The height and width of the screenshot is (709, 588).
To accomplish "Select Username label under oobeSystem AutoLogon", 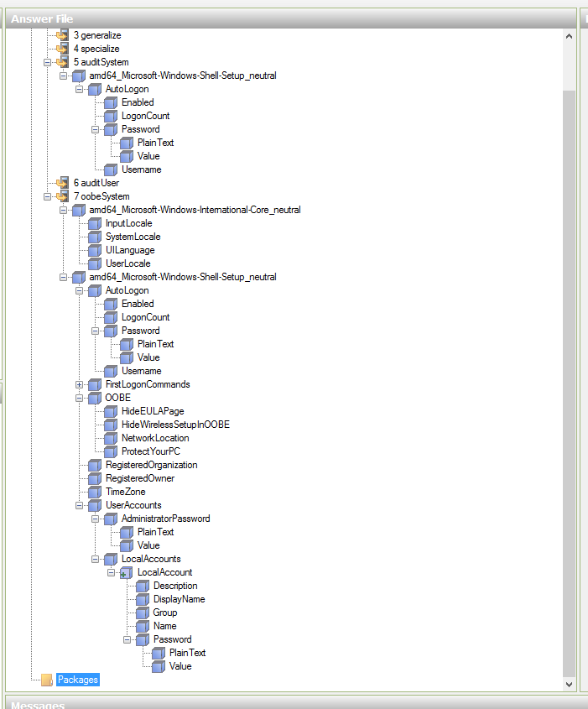I will coord(142,371).
